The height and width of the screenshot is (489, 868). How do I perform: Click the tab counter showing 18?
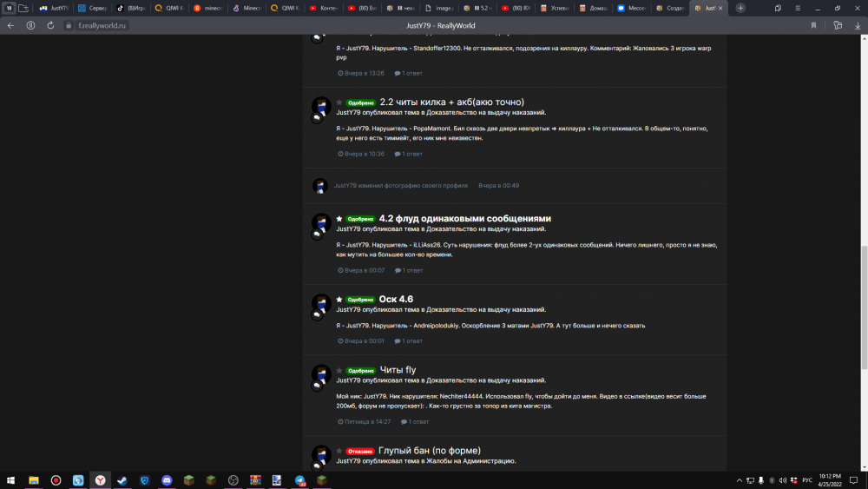[9, 9]
